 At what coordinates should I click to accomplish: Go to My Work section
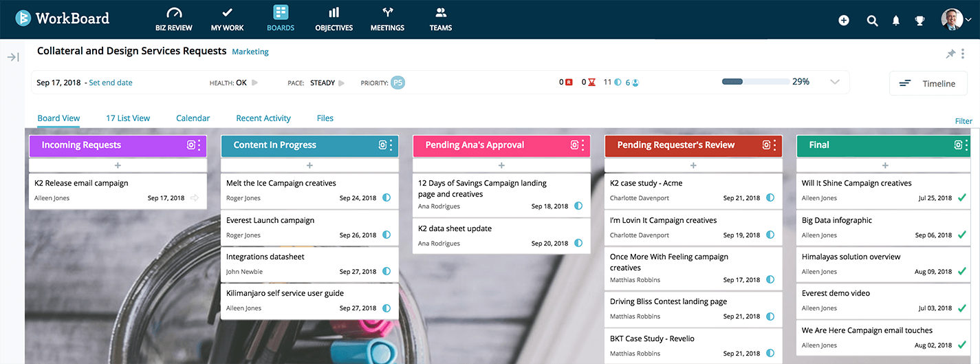point(227,19)
